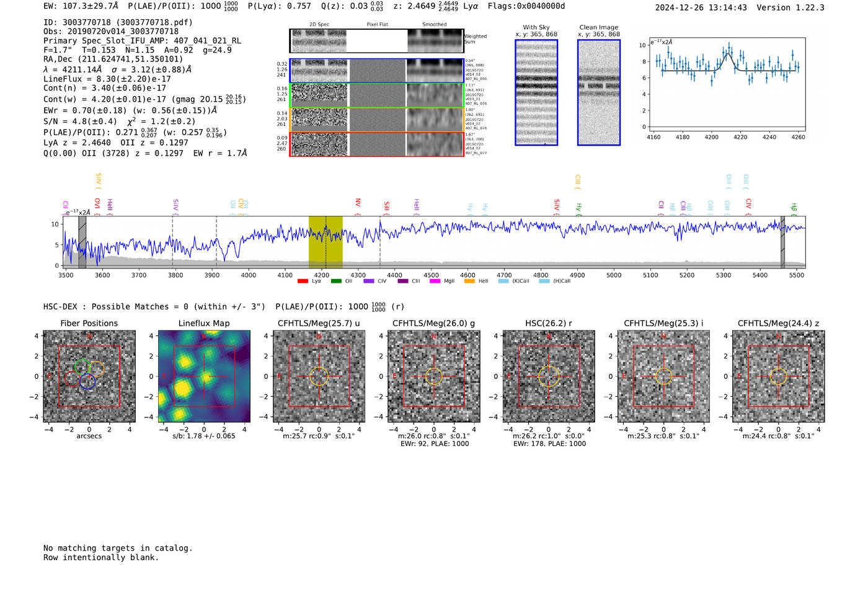This screenshot has height=591, width=868.
Task: Click the 2024-12-26 13:14:43 timestamp
Action: click(701, 7)
